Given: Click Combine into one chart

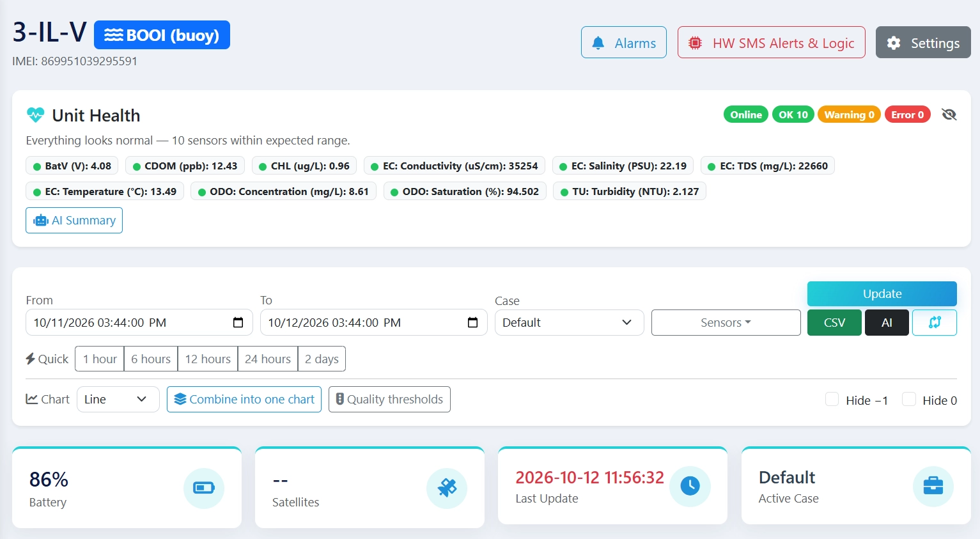Looking at the screenshot, I should (x=244, y=399).
